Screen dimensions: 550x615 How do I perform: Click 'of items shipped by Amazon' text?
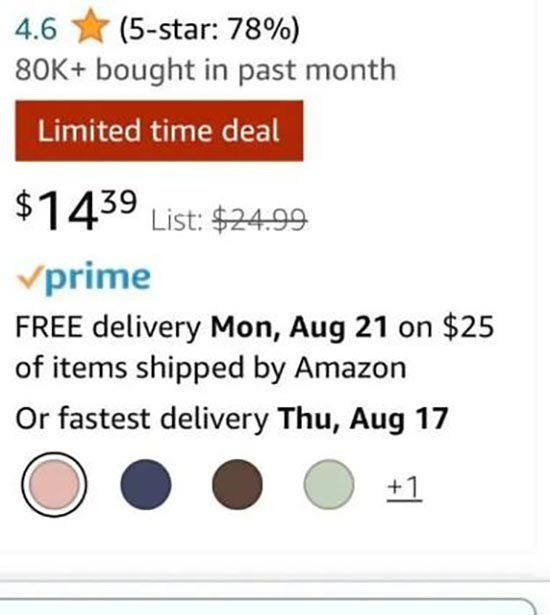point(211,368)
